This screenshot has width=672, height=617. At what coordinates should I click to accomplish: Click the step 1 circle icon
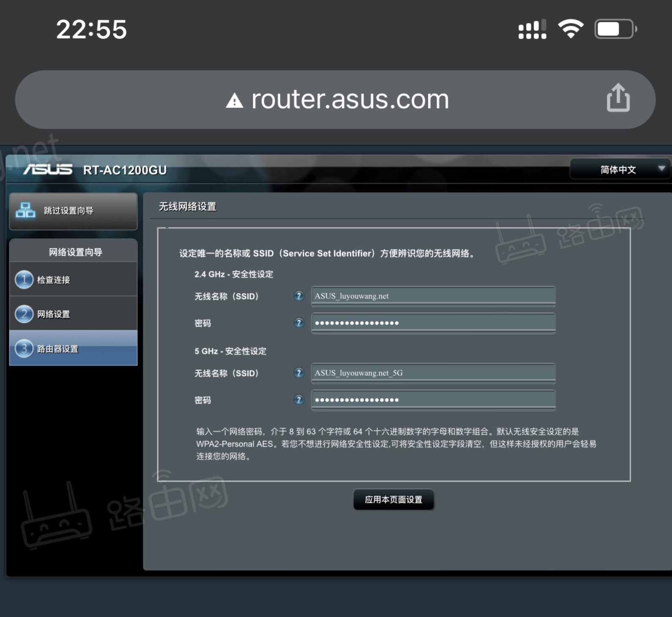[24, 280]
